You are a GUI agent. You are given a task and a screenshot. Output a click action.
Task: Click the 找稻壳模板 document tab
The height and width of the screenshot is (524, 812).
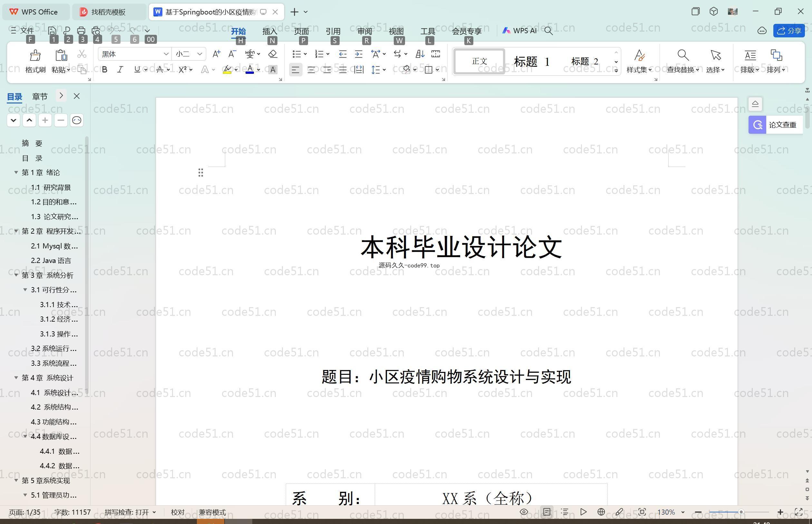pyautogui.click(x=109, y=12)
